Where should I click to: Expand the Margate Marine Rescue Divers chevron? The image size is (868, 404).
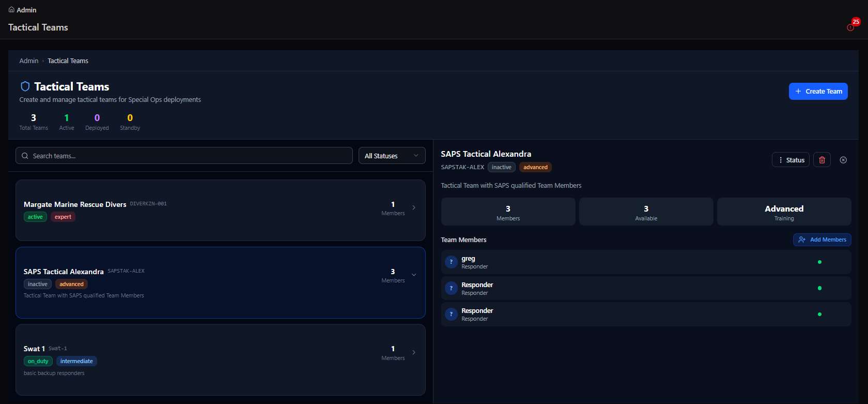414,208
